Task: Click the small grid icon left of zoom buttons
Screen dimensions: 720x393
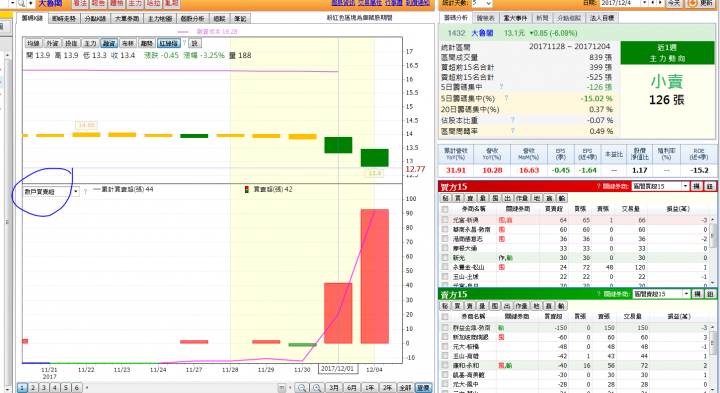Action: (282, 388)
